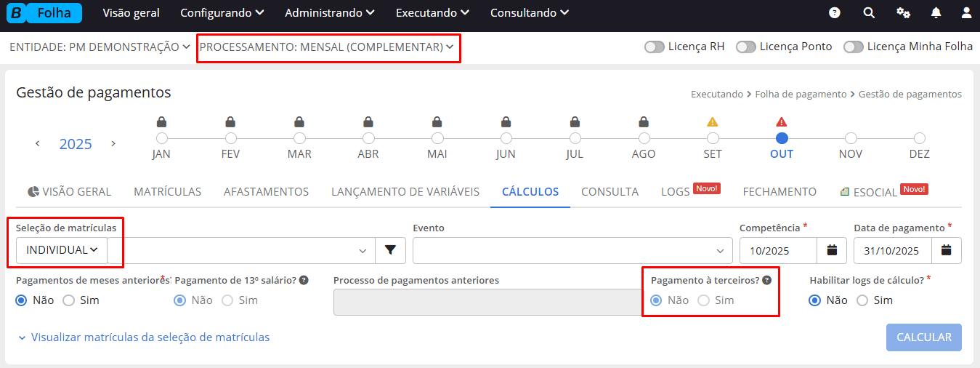
Task: Open the INDIVIDUAL seleção de matrículas dropdown
Action: tap(62, 250)
